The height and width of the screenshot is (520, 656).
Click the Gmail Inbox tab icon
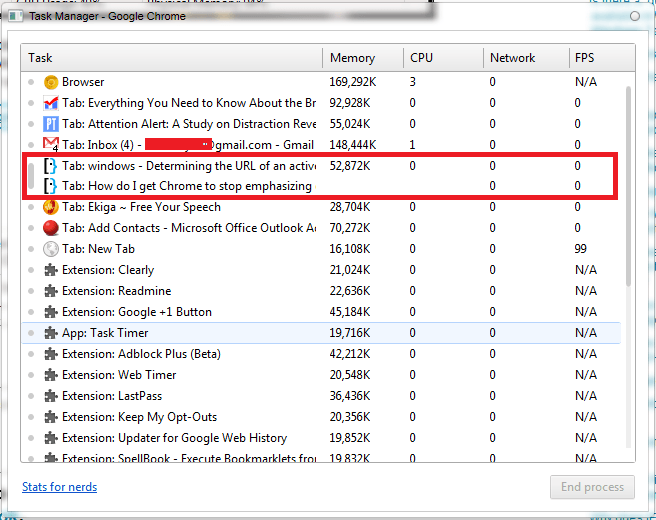(x=51, y=145)
